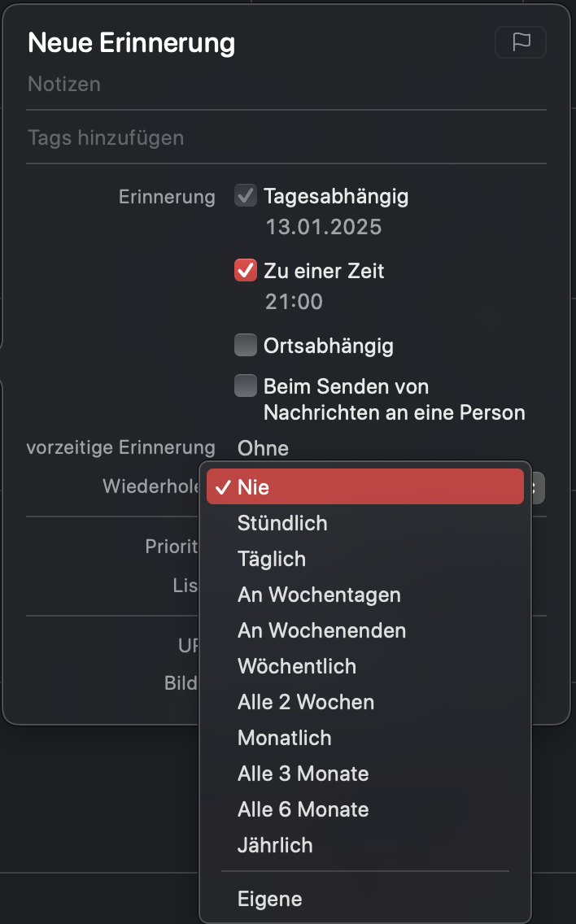Select Alle 3 Monate option
The width and height of the screenshot is (576, 924).
[x=303, y=774]
